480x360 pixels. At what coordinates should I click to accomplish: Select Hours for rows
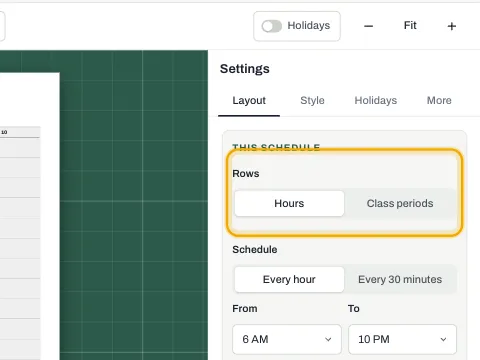point(289,203)
